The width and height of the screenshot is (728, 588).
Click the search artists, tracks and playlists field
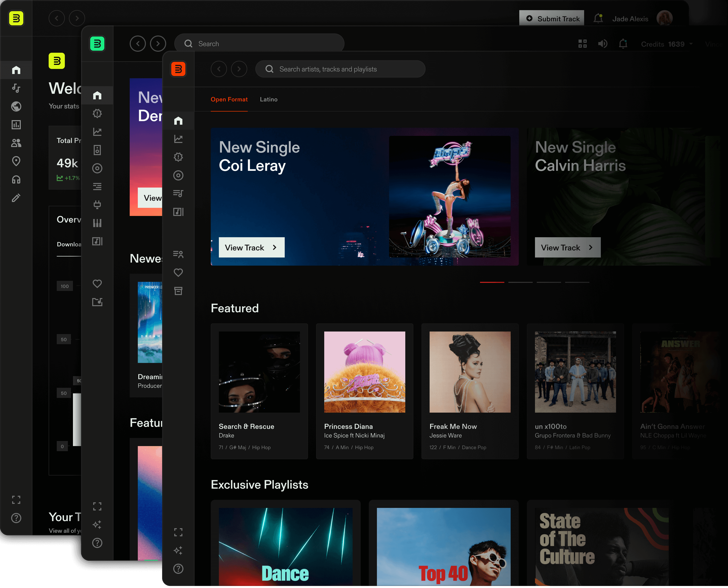point(340,69)
